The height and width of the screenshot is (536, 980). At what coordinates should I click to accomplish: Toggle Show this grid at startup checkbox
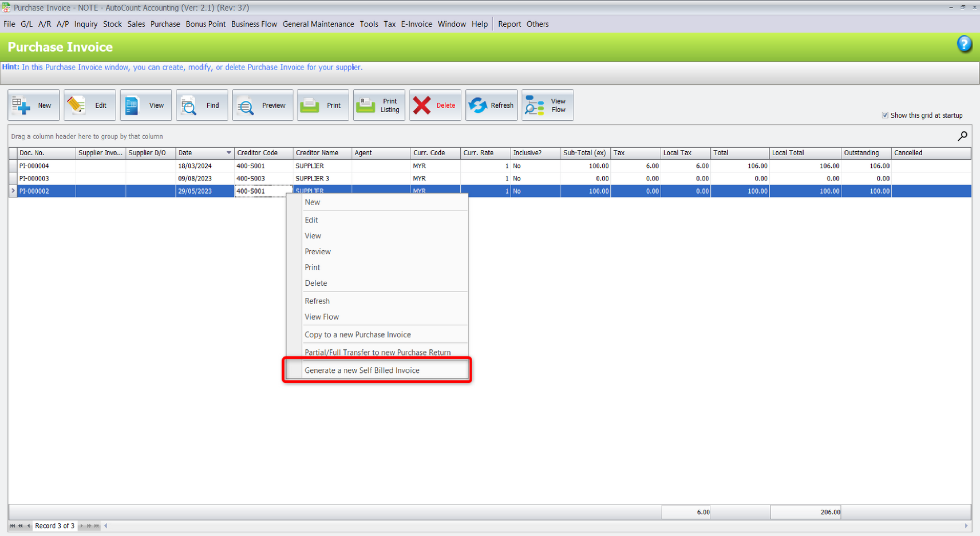(x=885, y=115)
